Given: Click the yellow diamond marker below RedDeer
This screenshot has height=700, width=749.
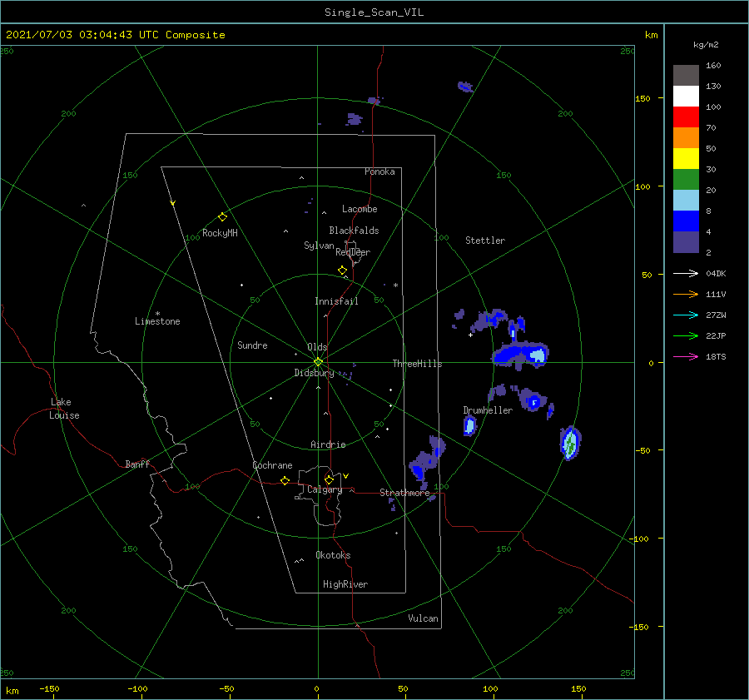Looking at the screenshot, I should 343,271.
